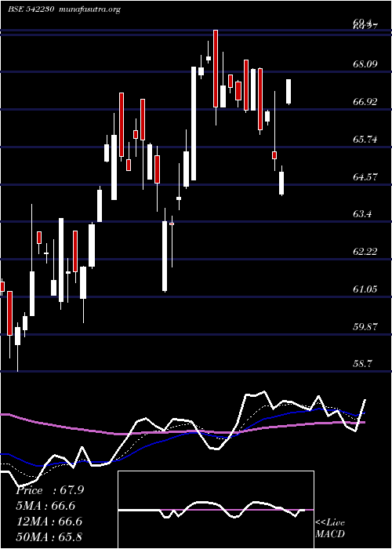Select the tall red candlestick at chart peak

216,68
